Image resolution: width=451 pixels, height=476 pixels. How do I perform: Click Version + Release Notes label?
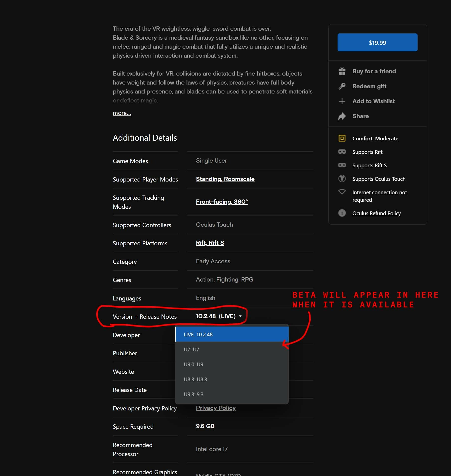145,317
